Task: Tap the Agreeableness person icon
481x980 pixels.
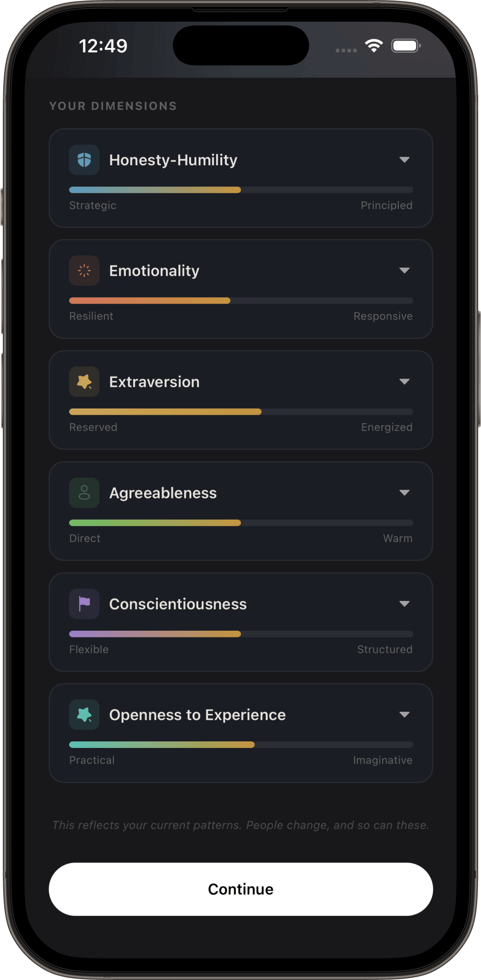Action: [x=84, y=493]
